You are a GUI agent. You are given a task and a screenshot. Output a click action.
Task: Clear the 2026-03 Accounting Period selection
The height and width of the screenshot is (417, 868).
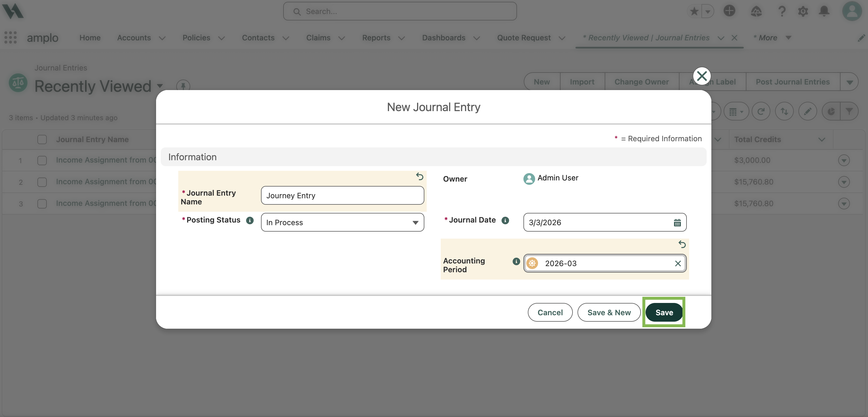pos(678,263)
